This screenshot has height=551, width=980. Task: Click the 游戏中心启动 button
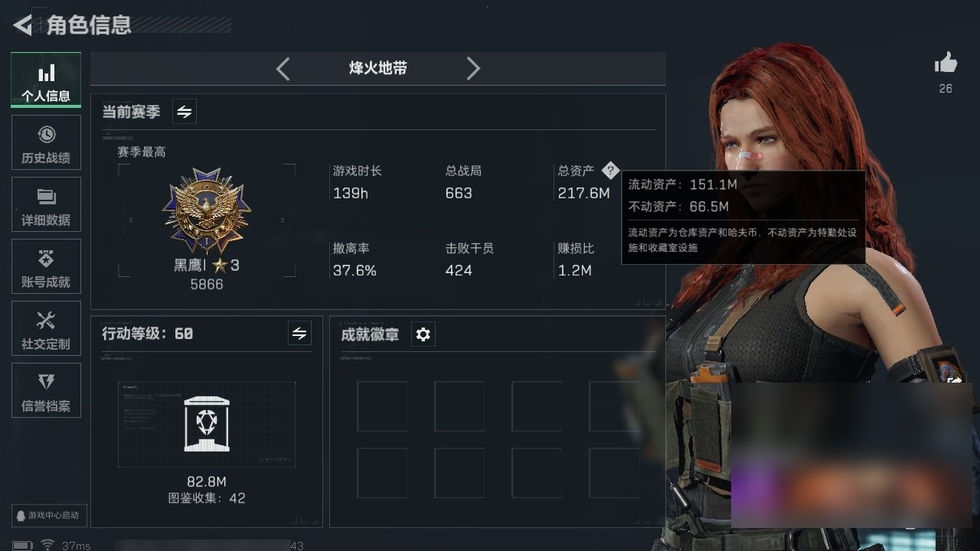(x=46, y=515)
